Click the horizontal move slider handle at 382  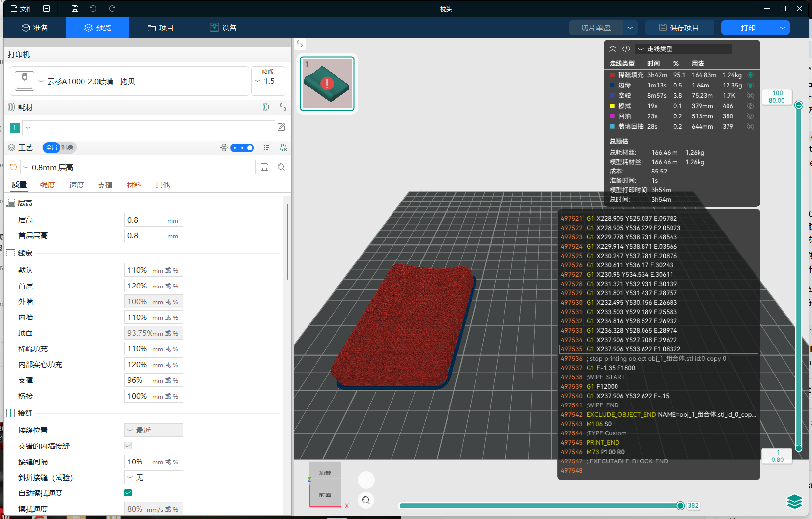(x=680, y=506)
